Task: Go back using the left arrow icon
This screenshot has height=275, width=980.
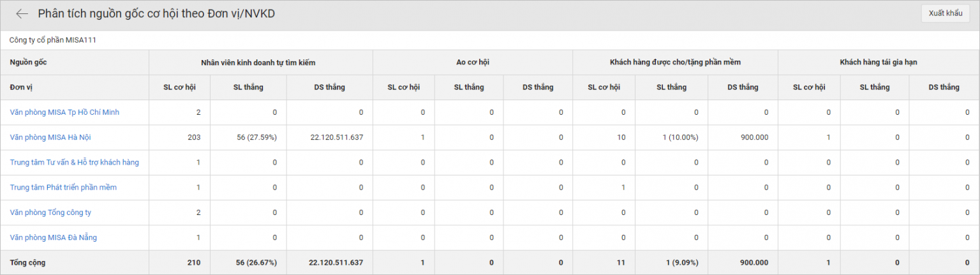Action: 22,13
